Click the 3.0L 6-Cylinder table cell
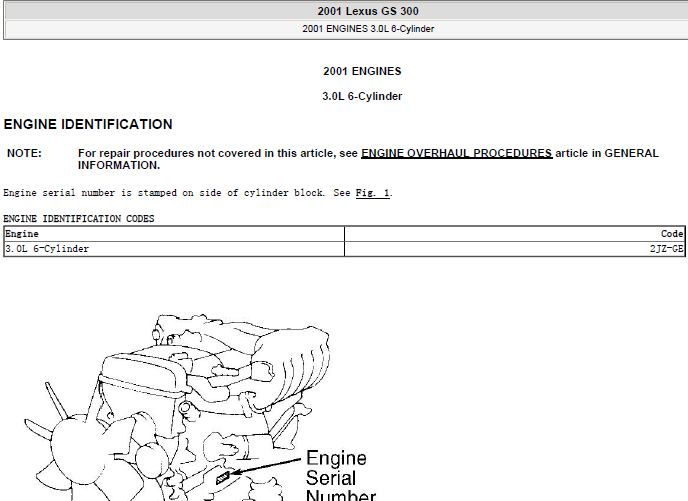Image resolution: width=688 pixels, height=501 pixels. pyautogui.click(x=174, y=249)
